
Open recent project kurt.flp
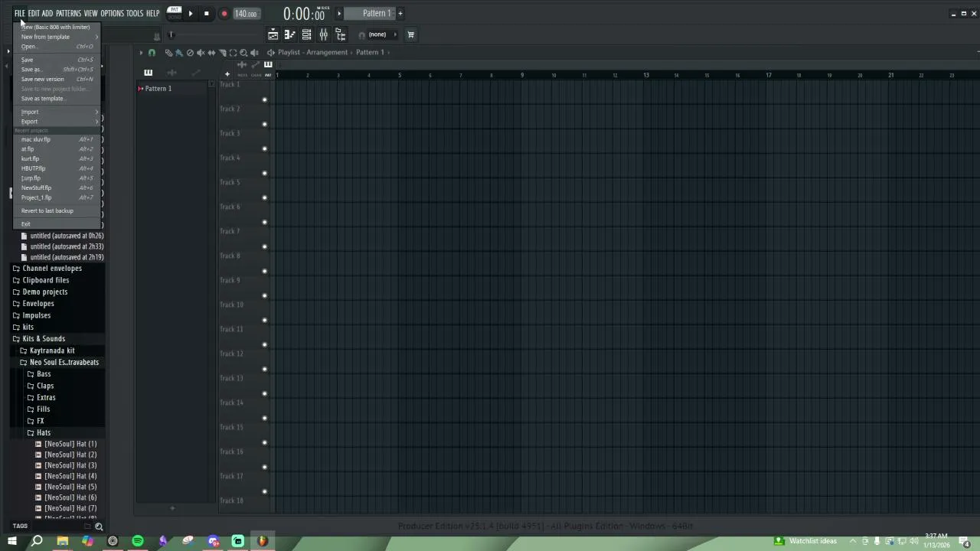(x=57, y=159)
